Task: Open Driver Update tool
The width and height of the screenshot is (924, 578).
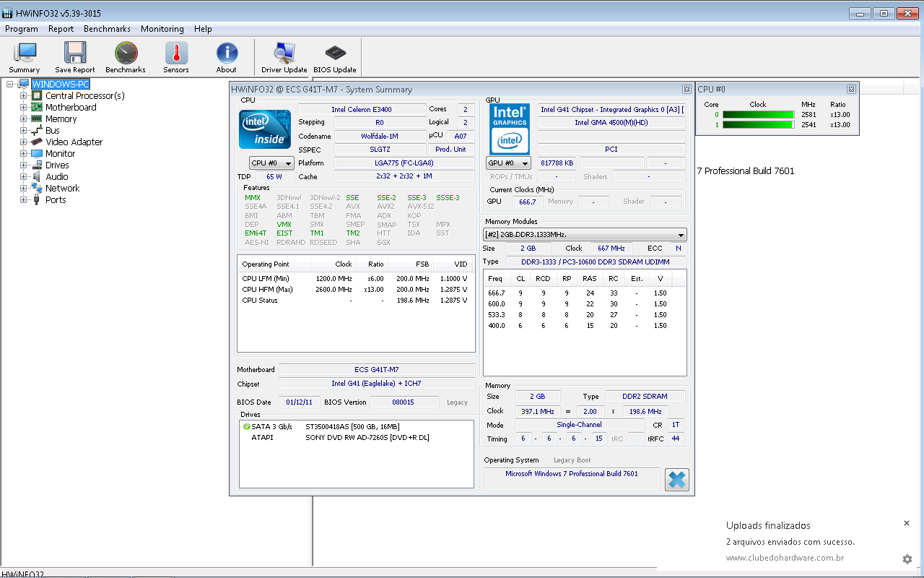Action: pyautogui.click(x=284, y=57)
